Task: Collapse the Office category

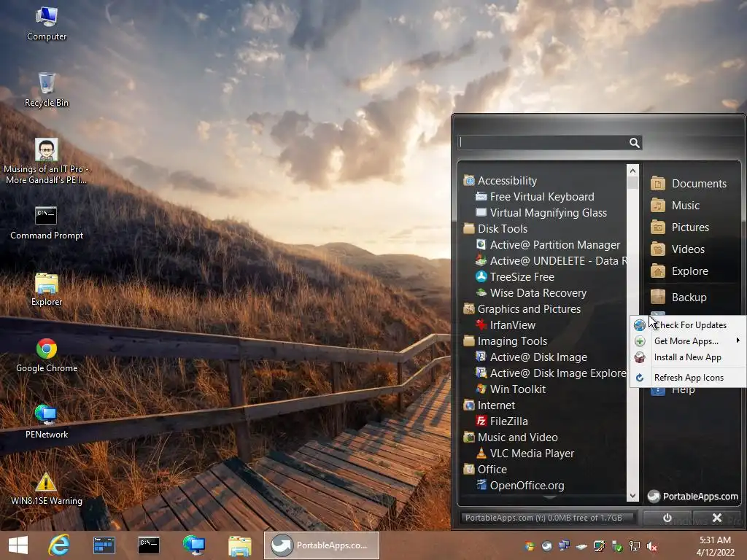Action: coord(485,469)
